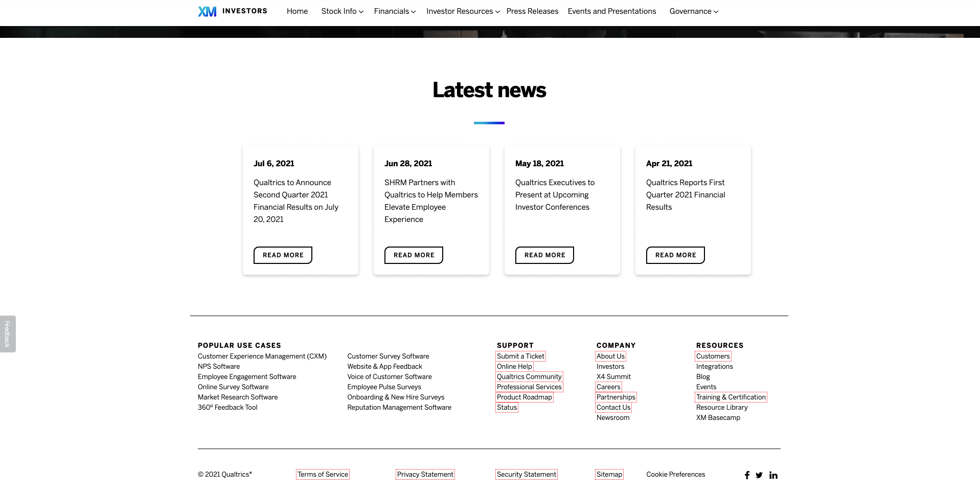
Task: Open NPS Software footer link
Action: pyautogui.click(x=219, y=367)
